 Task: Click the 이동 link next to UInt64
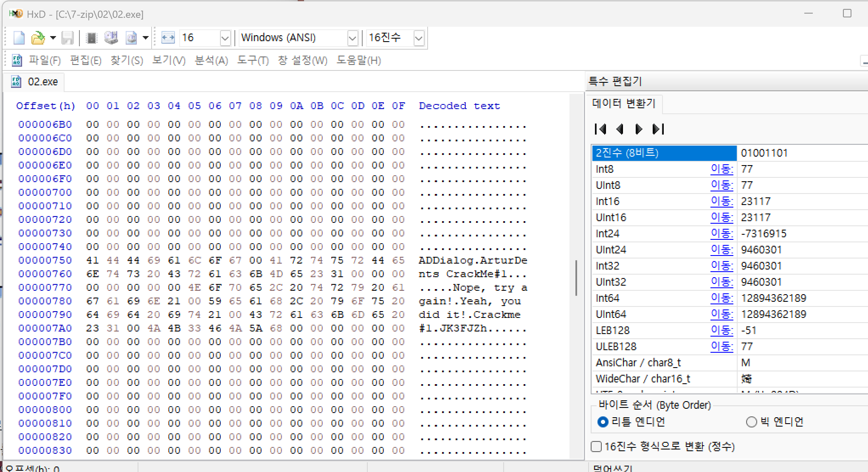tap(721, 315)
